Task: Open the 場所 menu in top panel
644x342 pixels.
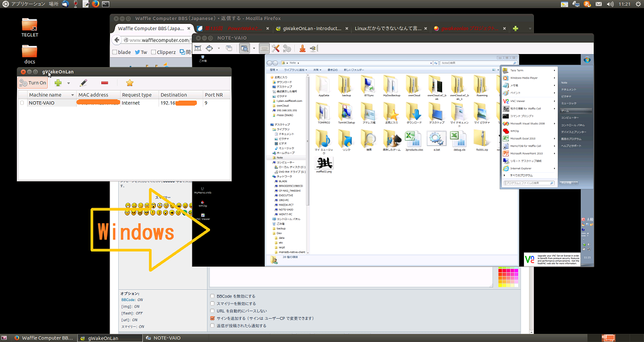Action: click(x=53, y=4)
